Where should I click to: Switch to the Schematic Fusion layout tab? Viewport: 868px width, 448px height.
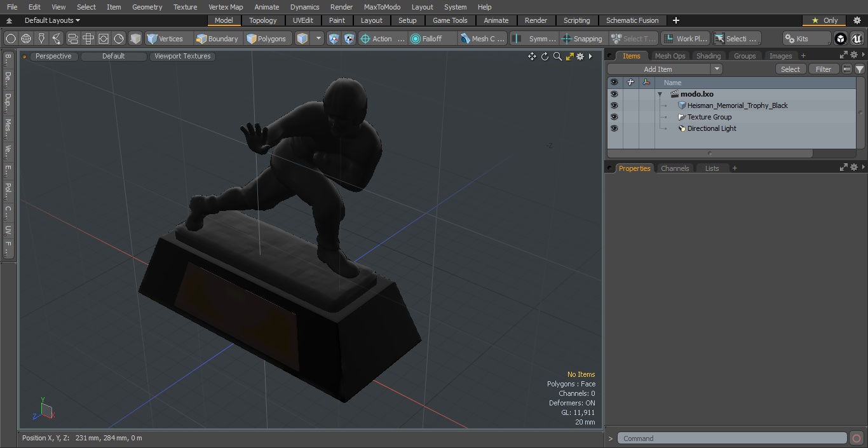(x=632, y=20)
